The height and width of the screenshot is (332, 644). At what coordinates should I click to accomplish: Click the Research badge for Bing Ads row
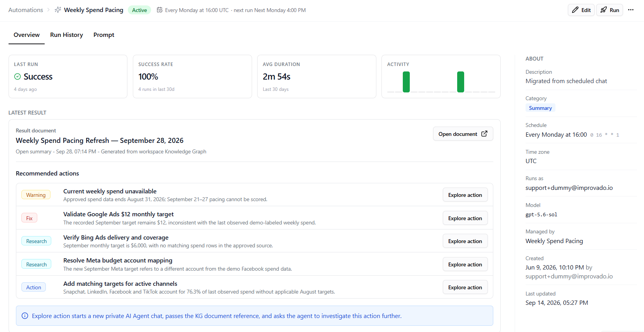pos(36,241)
